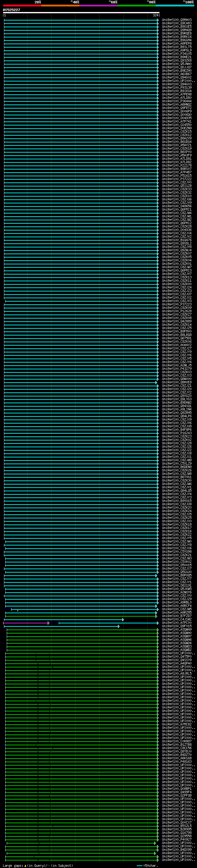Select the UniRef100_P12628 label
Screen dimensions: 197x868
point(177,311)
